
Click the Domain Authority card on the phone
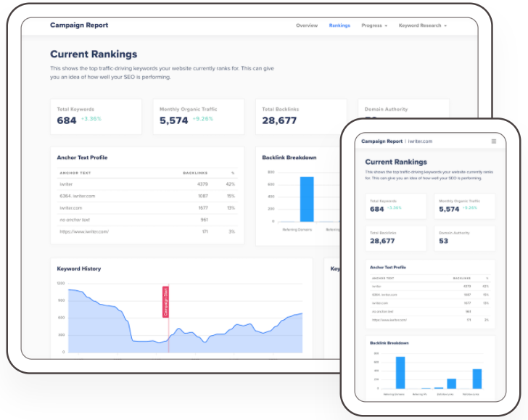click(x=465, y=238)
